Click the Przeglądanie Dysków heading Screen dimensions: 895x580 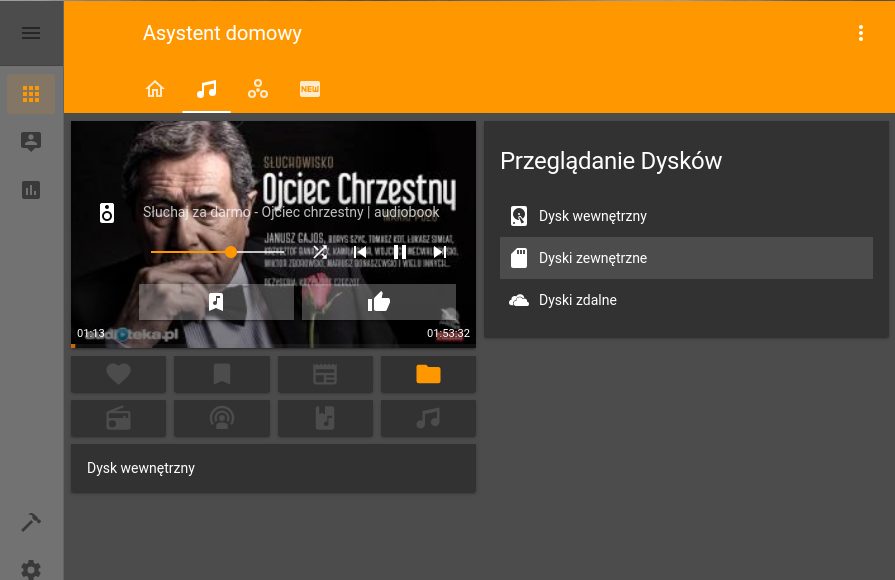tap(611, 161)
